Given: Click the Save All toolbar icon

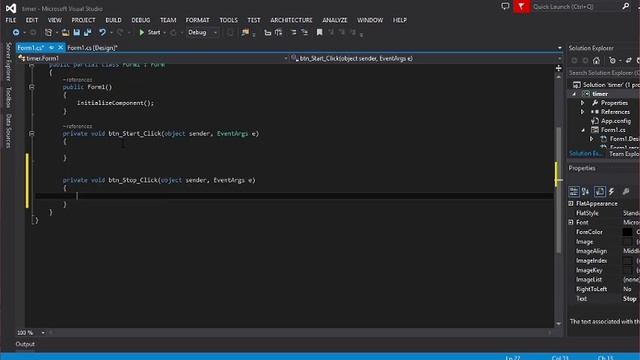Looking at the screenshot, I should point(87,32).
